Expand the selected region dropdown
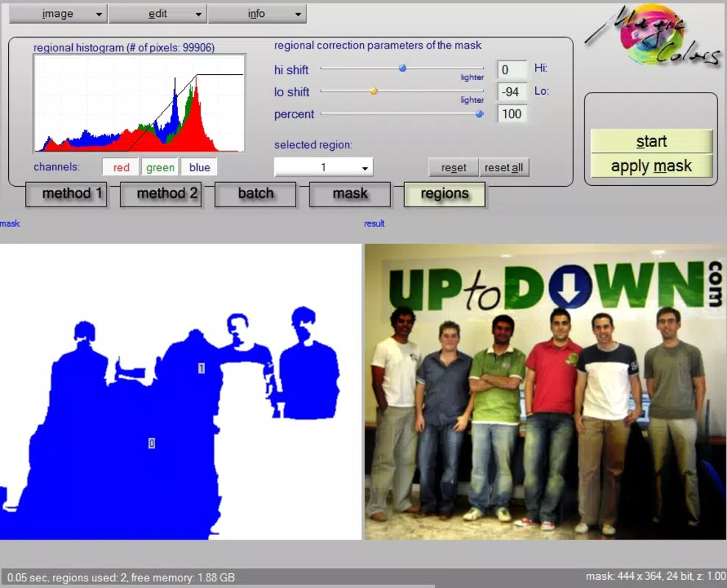 point(323,168)
